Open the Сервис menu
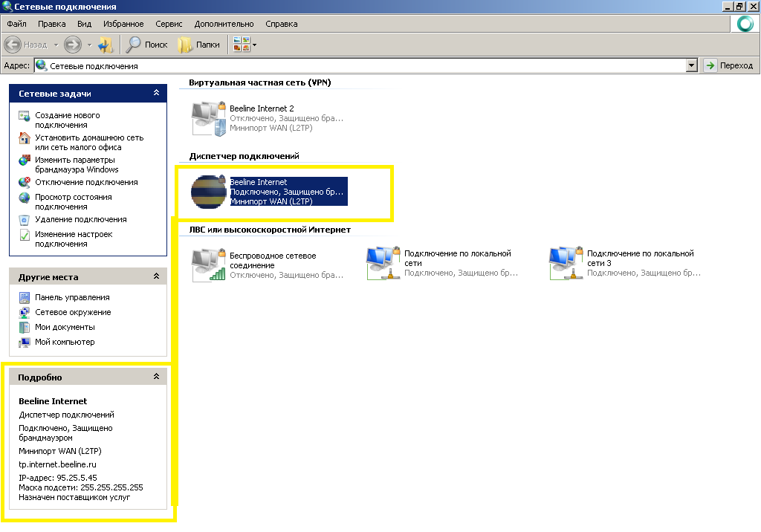 (169, 24)
